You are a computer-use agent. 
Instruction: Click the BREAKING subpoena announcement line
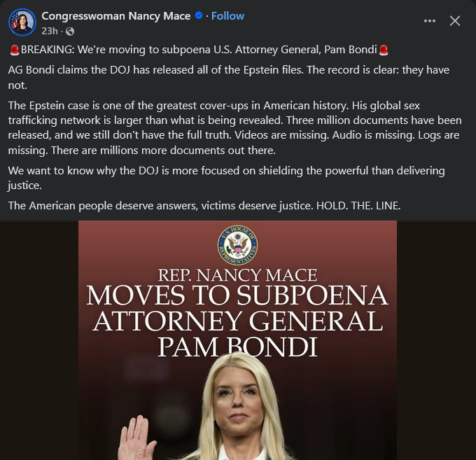pyautogui.click(x=199, y=50)
